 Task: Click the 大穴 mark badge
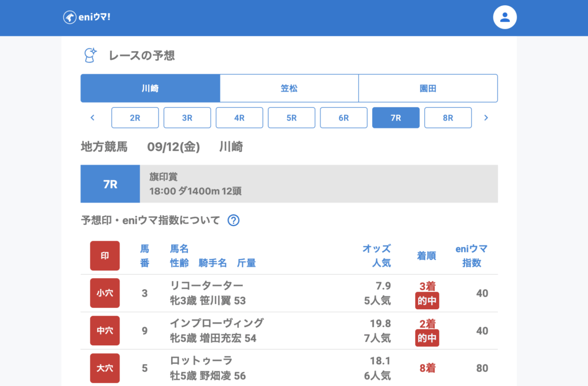click(105, 368)
